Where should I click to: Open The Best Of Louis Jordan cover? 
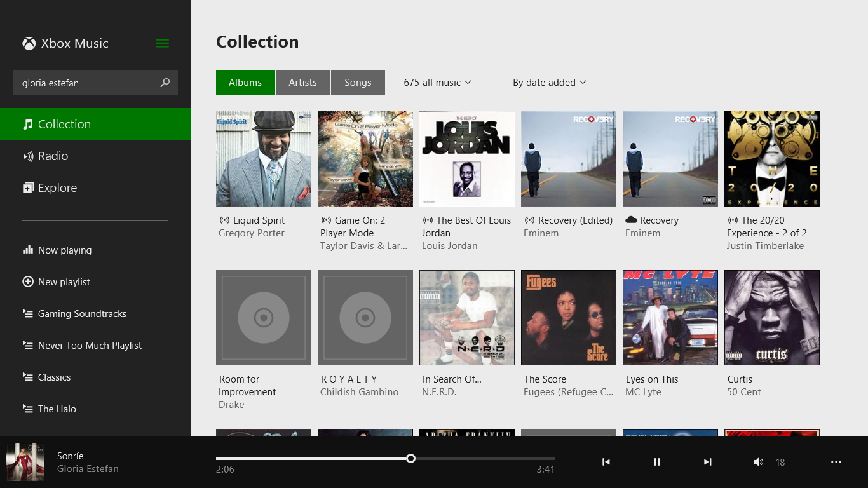467,159
